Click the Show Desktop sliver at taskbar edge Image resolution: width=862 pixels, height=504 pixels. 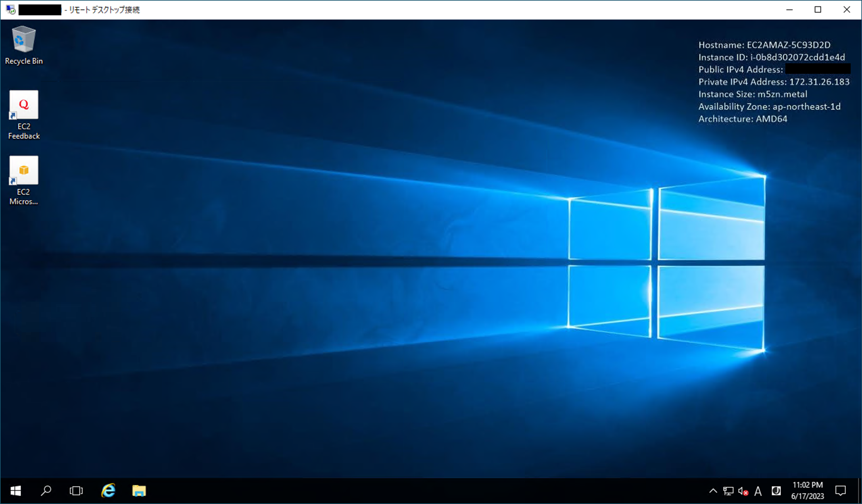860,491
